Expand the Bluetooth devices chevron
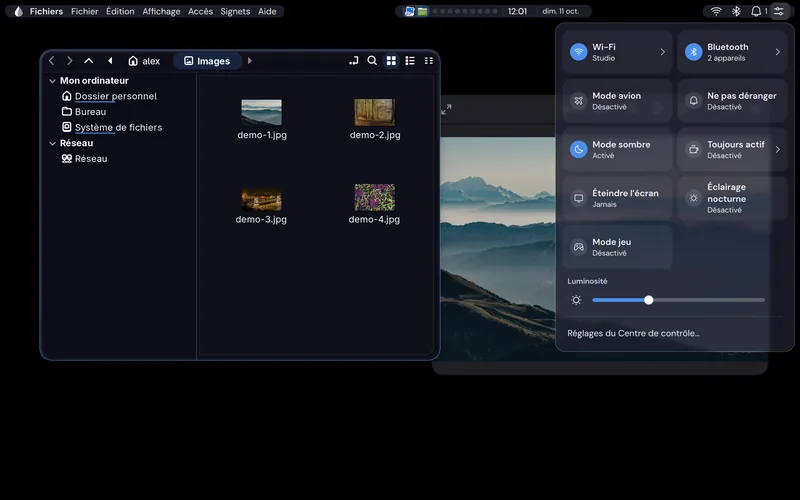Image resolution: width=800 pixels, height=500 pixels. [x=778, y=52]
